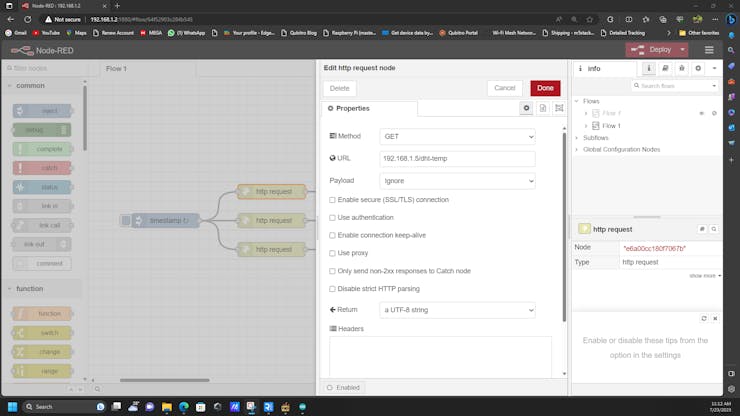
Task: Expand the Subflows tree item
Action: 577,138
